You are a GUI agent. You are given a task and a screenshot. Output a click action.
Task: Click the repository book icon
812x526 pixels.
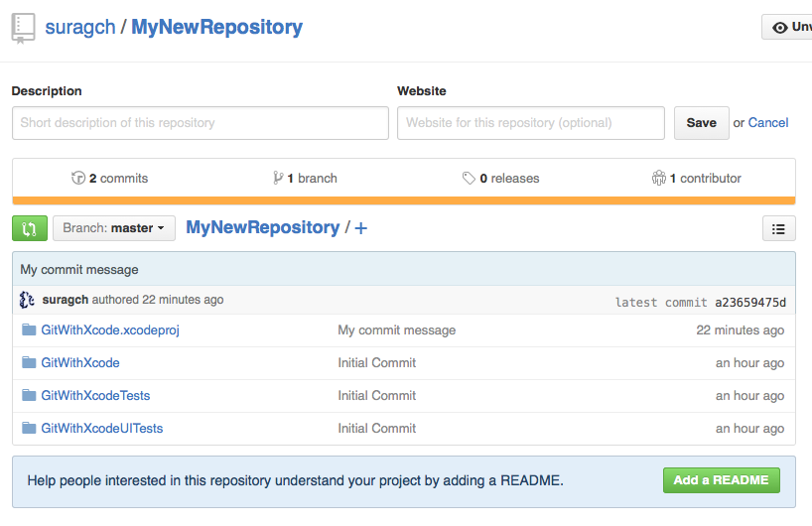point(23,29)
